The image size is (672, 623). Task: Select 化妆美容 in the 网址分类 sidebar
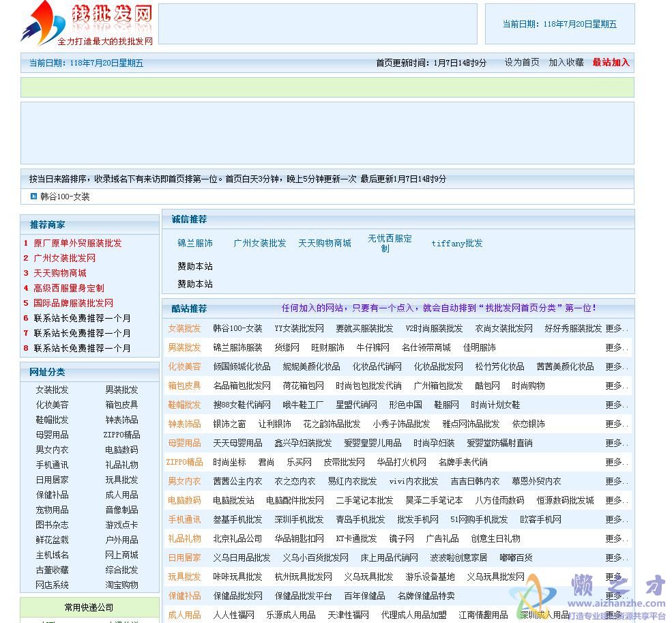click(x=53, y=405)
